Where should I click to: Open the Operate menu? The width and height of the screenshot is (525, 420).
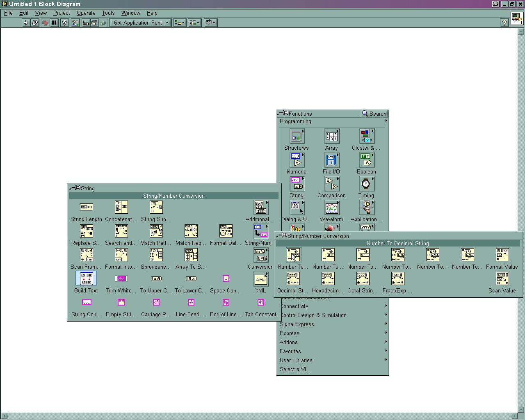[86, 13]
